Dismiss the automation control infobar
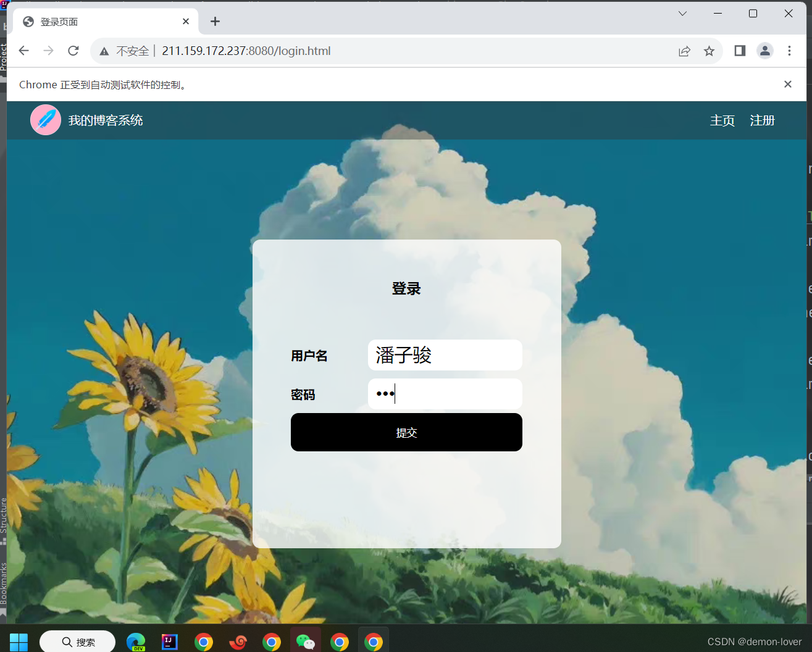812x652 pixels. pyautogui.click(x=788, y=84)
